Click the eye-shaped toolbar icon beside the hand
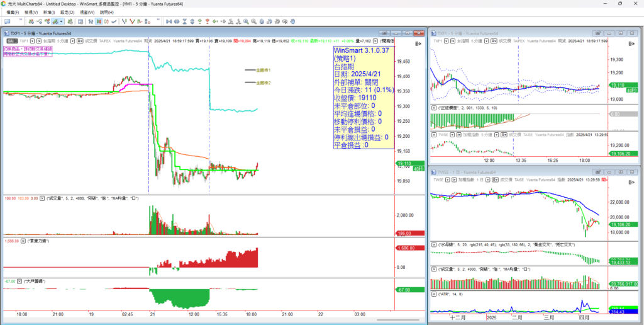Image resolution: width=644 pixels, height=325 pixels. [285, 21]
